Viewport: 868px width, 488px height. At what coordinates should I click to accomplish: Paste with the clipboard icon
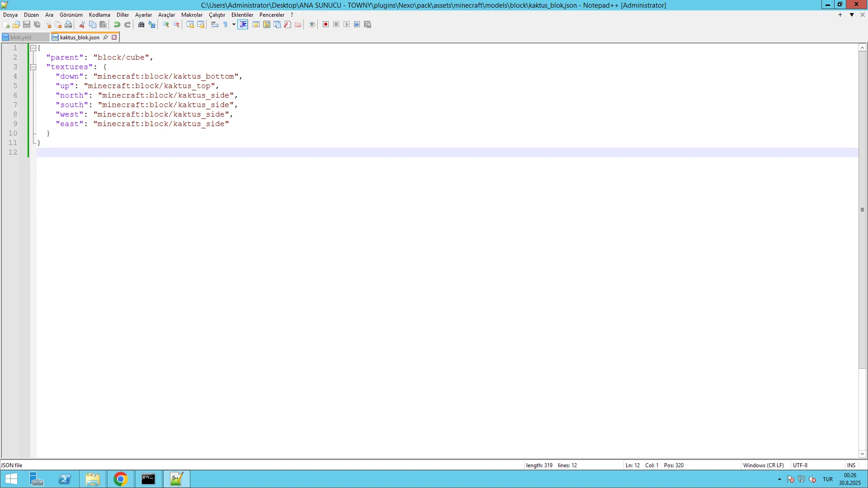tap(103, 24)
